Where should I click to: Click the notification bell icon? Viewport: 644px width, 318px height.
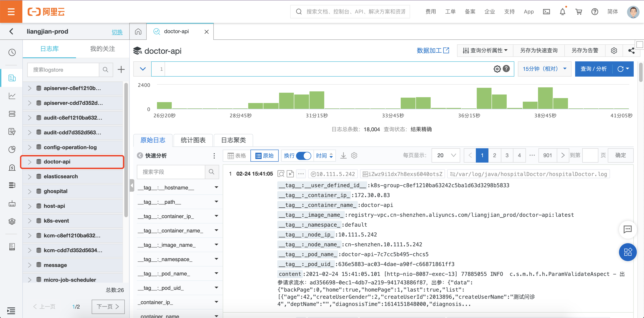coord(562,12)
